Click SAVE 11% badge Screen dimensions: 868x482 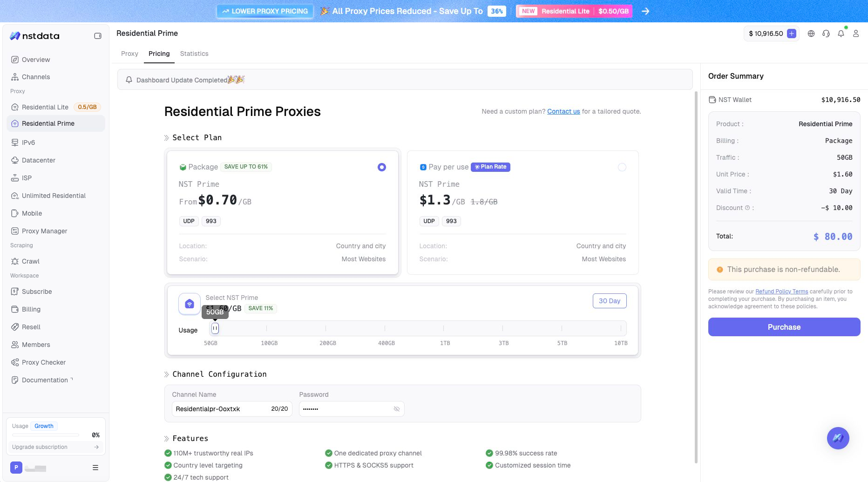[x=261, y=308]
